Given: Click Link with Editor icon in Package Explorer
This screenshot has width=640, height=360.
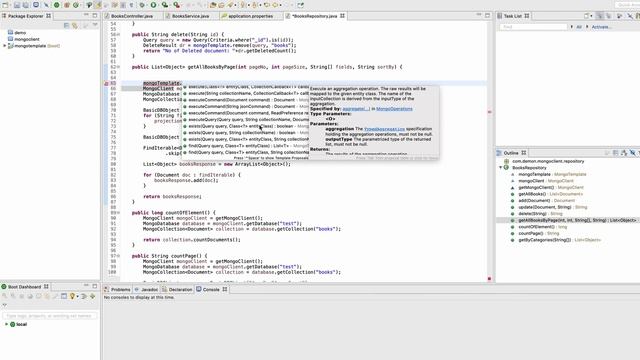Looking at the screenshot, I should 75,25.
